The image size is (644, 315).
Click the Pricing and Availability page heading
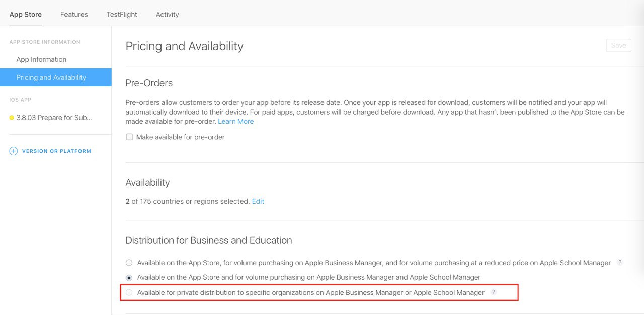click(184, 46)
